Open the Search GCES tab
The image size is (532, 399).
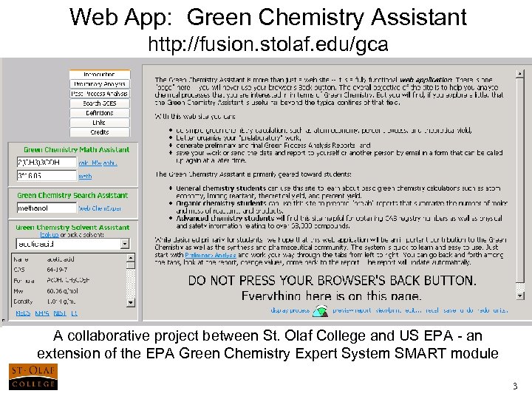(x=100, y=103)
